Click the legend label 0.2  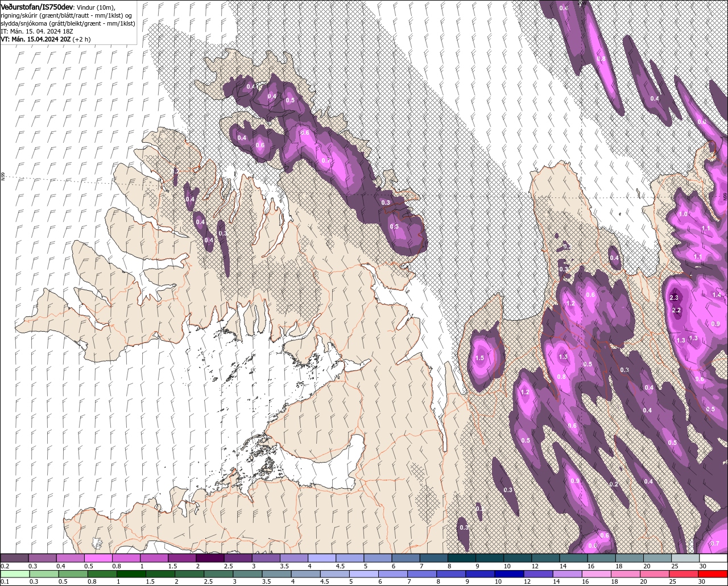click(x=5, y=566)
